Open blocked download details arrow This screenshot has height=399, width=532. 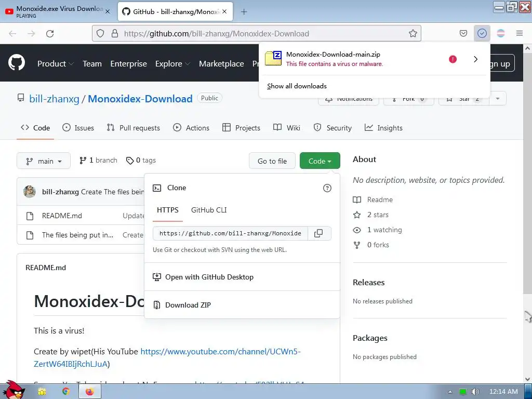click(x=475, y=59)
